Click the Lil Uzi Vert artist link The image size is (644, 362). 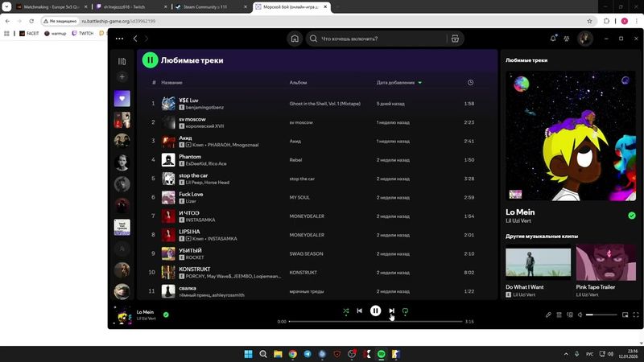[x=520, y=220]
